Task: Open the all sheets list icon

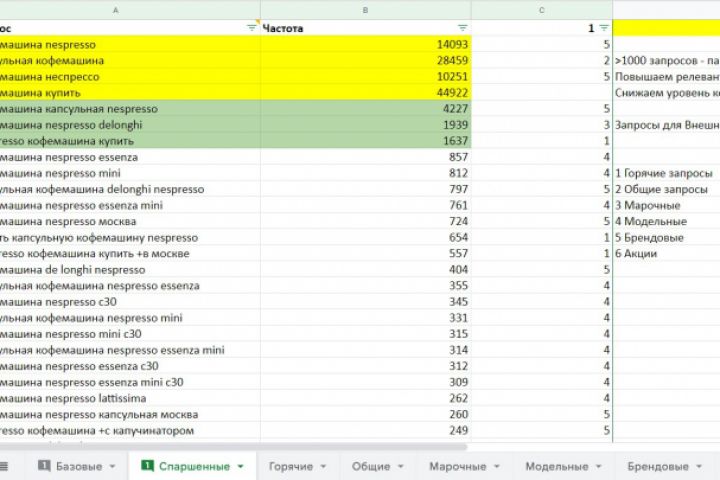Action: click(x=4, y=466)
